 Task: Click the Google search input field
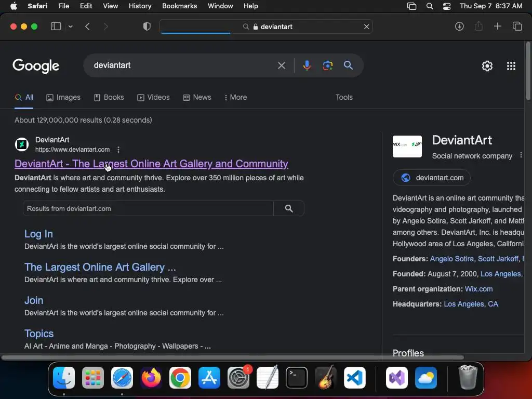pos(183,65)
